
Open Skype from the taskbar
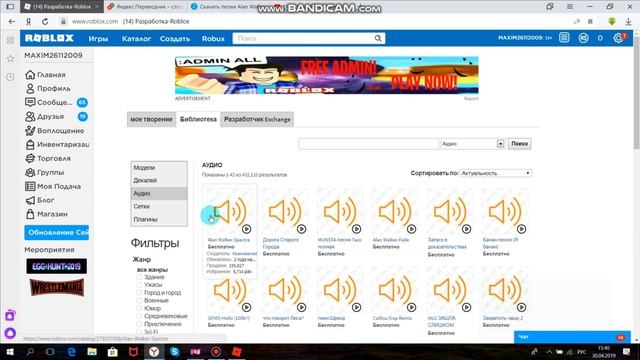(x=175, y=351)
